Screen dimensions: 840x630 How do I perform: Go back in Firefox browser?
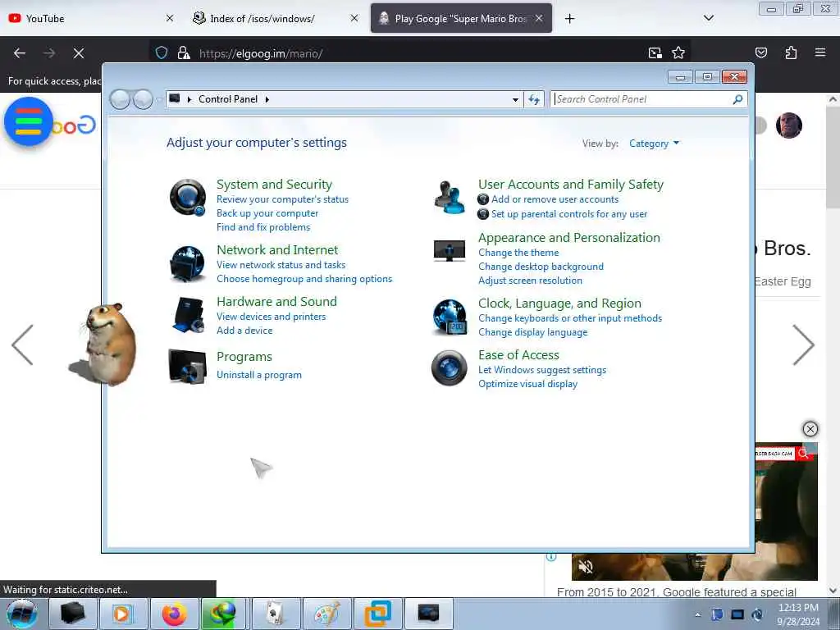(20, 53)
